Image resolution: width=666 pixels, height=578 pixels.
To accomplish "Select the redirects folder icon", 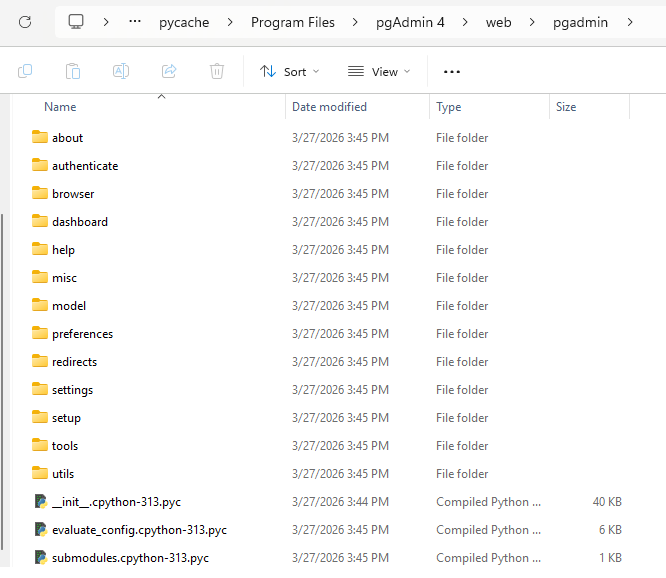I will pyautogui.click(x=40, y=361).
